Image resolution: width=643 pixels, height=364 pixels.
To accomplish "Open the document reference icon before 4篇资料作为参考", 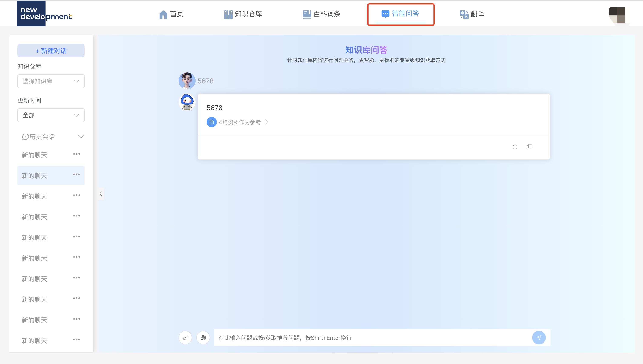I will point(211,122).
